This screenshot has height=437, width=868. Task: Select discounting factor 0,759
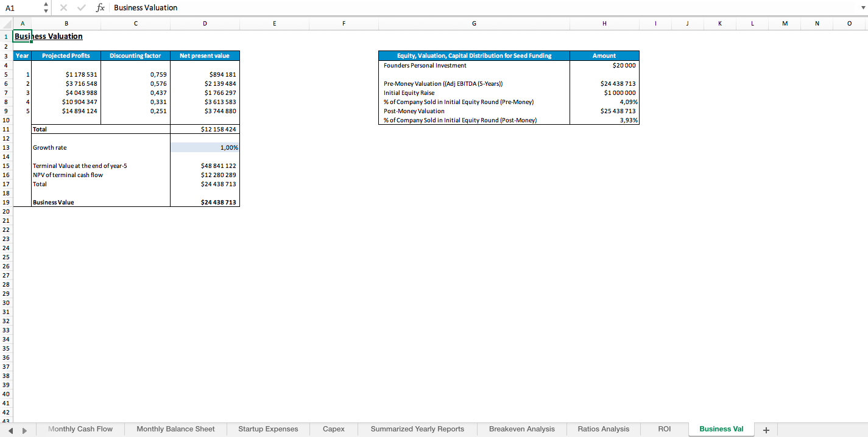[x=135, y=74]
